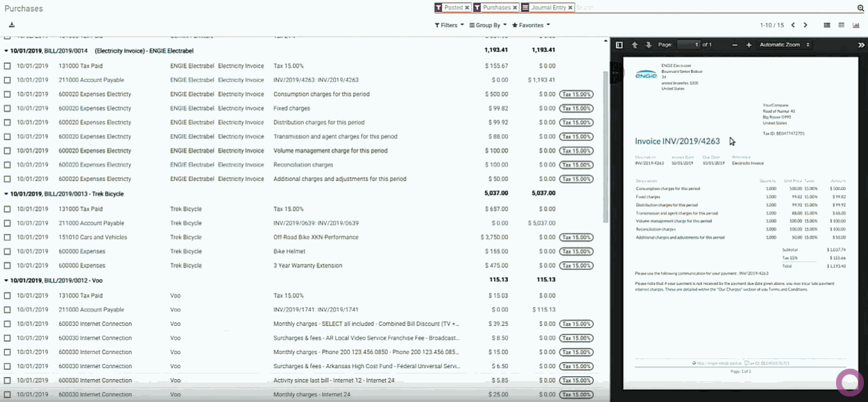
Task: Switch to list view
Action: [827, 25]
